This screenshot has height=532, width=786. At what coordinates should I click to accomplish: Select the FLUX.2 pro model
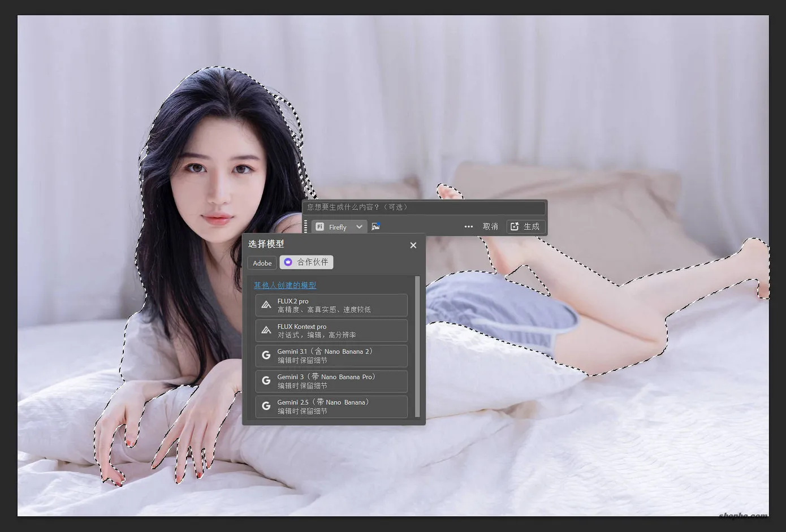point(331,305)
